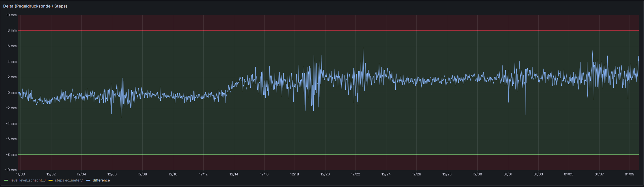Open the yellow color swatch for ec_meter_1
Screen dimensions: 644x187
pos(51,180)
